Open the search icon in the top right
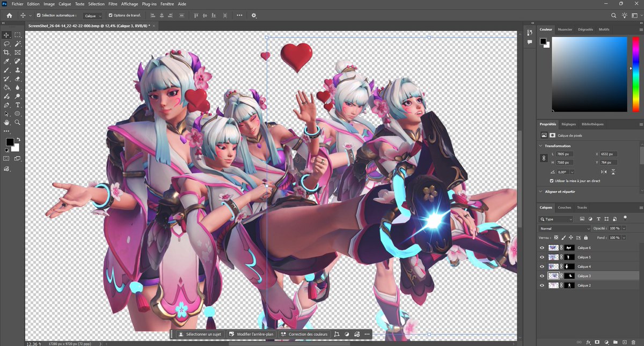 point(614,16)
